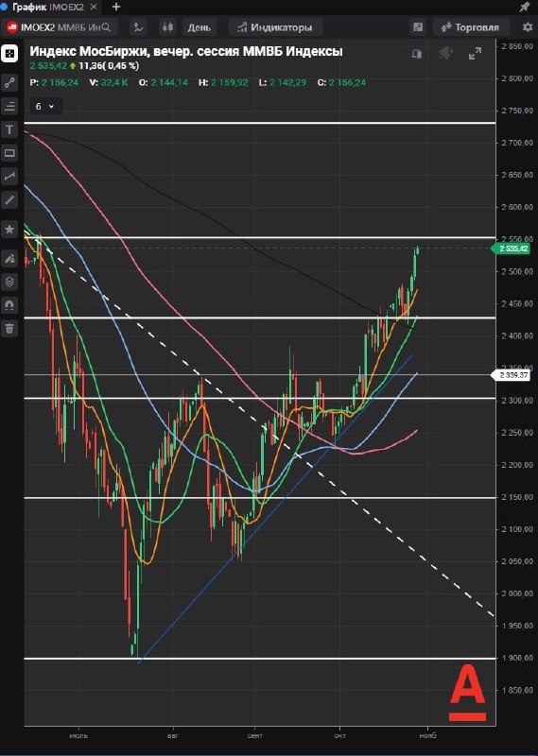Screen dimensions: 538x756
Task: Click the drawing lock/edit pencil icon
Action: click(9, 258)
